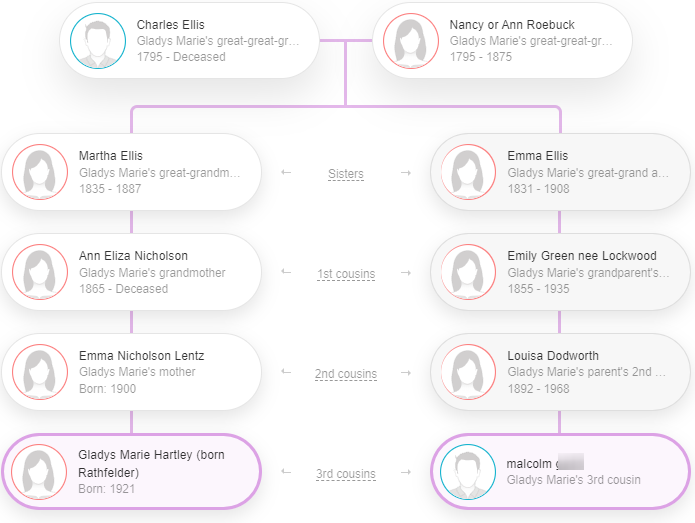Click left arrow beside Sisters label
This screenshot has height=523, width=695.
coord(286,172)
